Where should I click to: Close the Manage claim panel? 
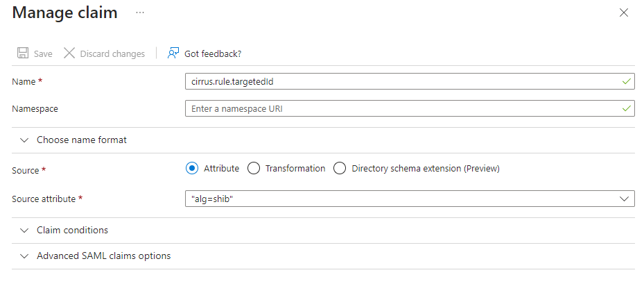pos(623,13)
